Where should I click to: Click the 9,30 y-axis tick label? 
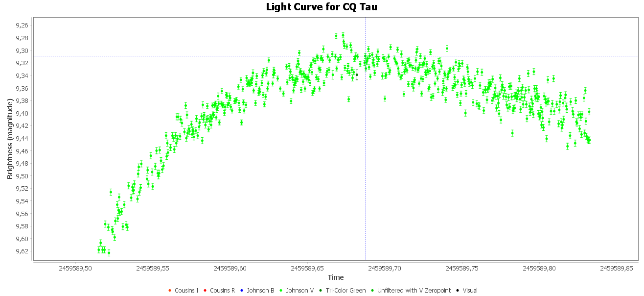tap(23, 50)
